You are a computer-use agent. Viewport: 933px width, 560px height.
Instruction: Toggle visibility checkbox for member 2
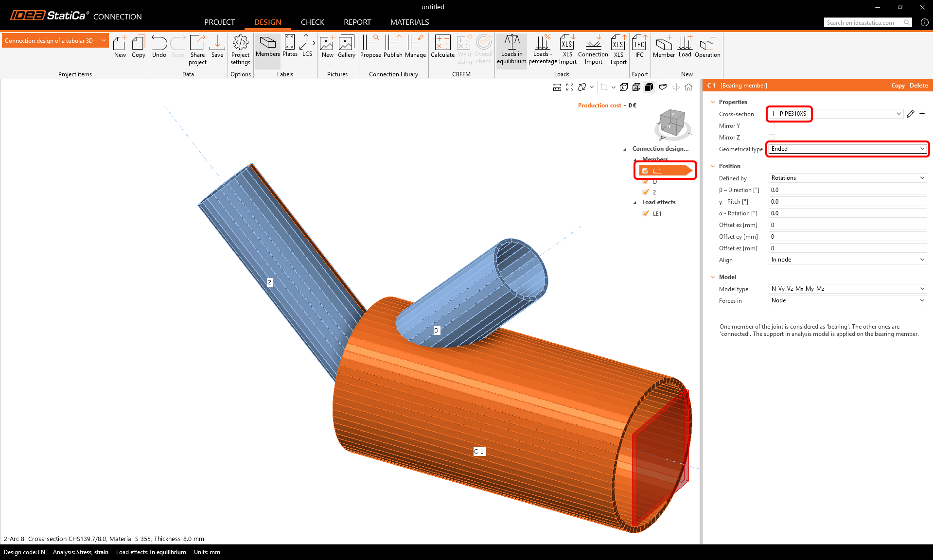(x=646, y=192)
